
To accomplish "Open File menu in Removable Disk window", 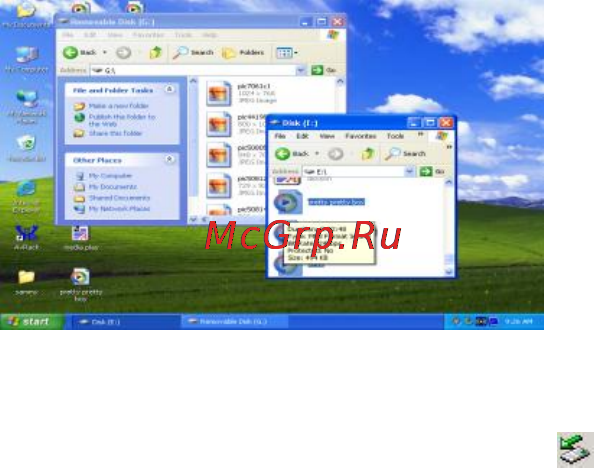I will coord(67,35).
